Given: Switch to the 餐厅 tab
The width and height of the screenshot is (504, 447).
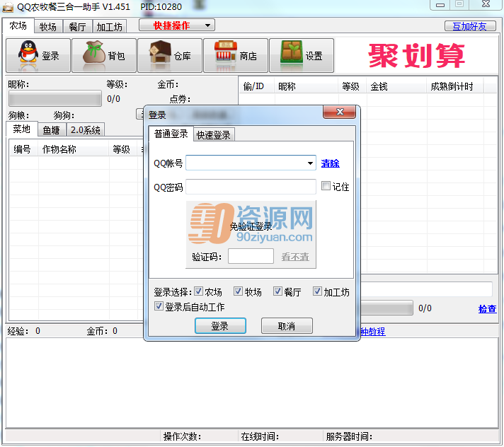Looking at the screenshot, I should [x=77, y=27].
